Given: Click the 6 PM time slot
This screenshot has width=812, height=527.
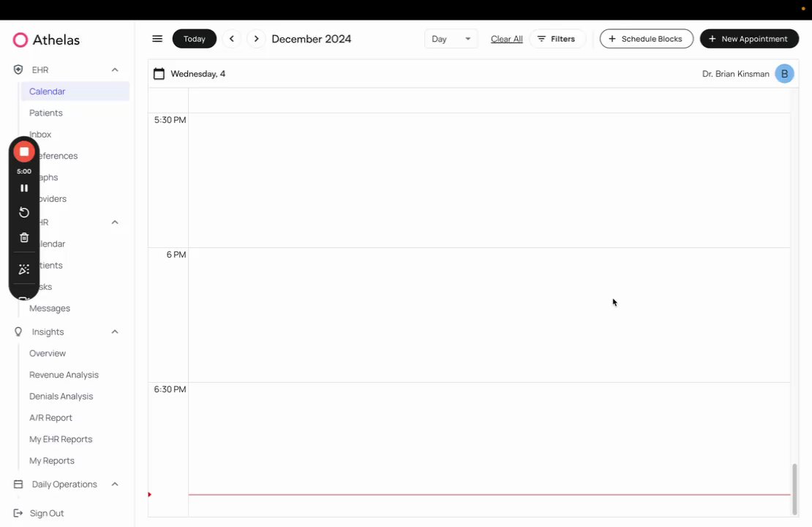Looking at the screenshot, I should [489, 315].
